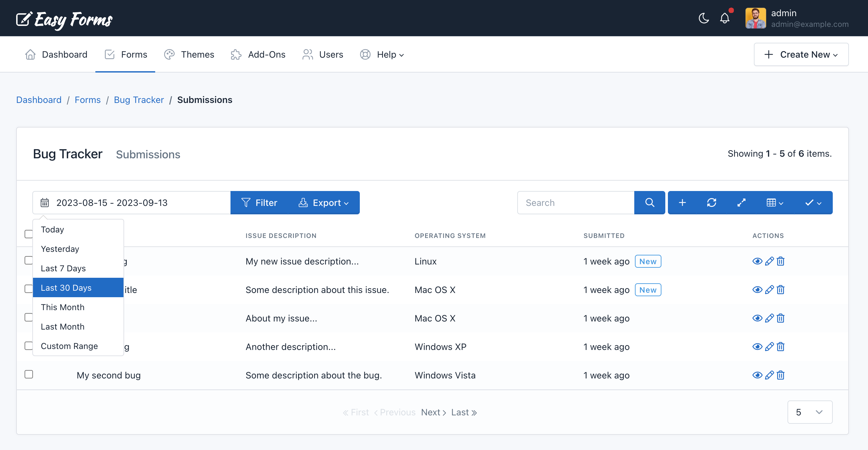Click the magnifying glass to search
Viewport: 868px width, 450px height.
click(x=649, y=202)
